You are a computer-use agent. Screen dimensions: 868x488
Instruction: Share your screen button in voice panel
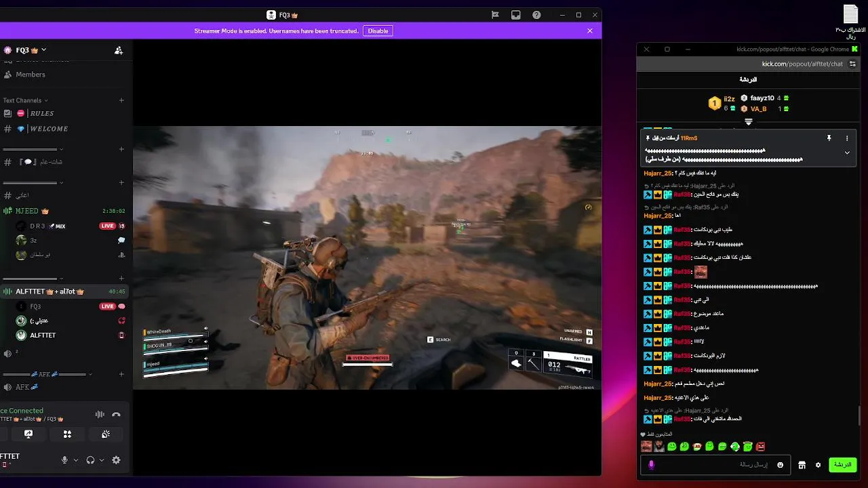tap(28, 434)
